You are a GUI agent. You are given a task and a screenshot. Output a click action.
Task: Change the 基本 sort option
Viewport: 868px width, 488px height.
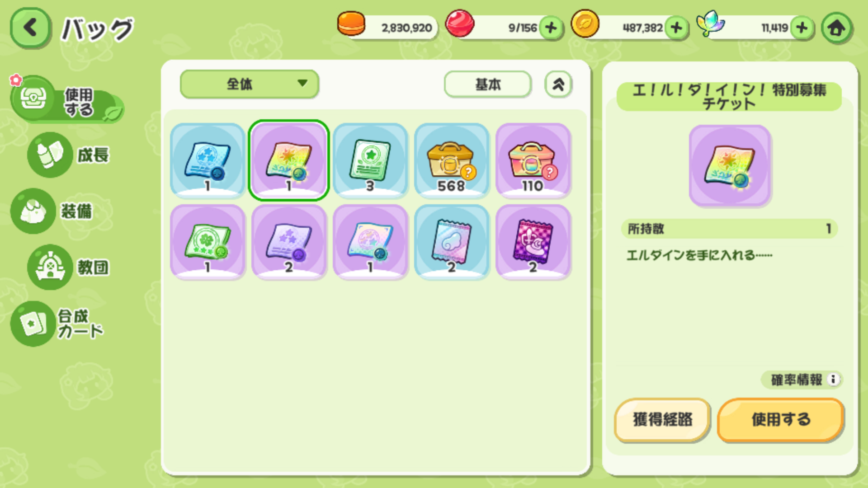pos(487,84)
